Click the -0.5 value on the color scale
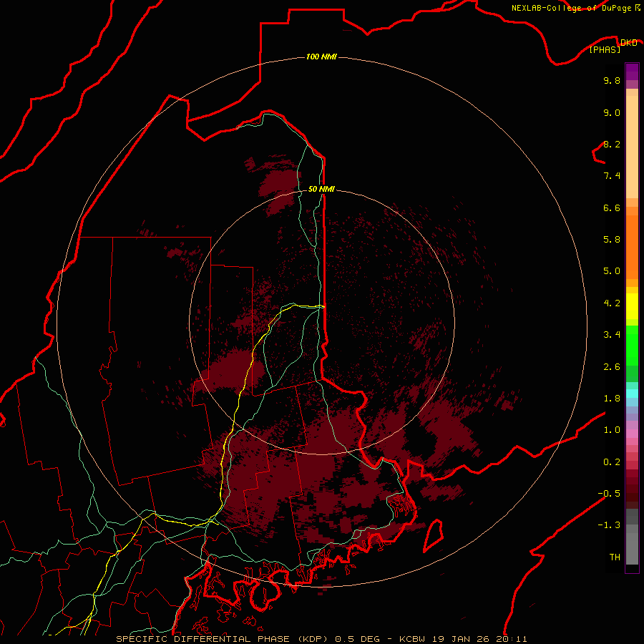 tap(609, 494)
